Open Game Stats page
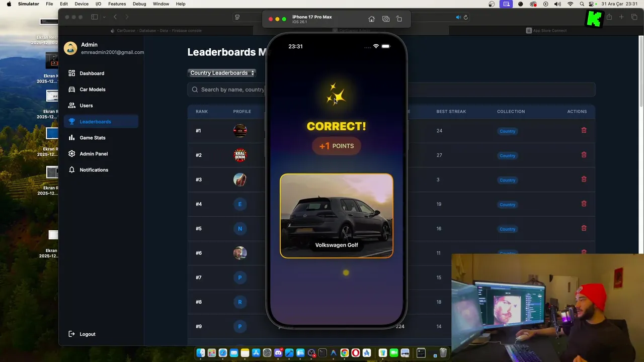The image size is (644, 362). (x=101, y=138)
